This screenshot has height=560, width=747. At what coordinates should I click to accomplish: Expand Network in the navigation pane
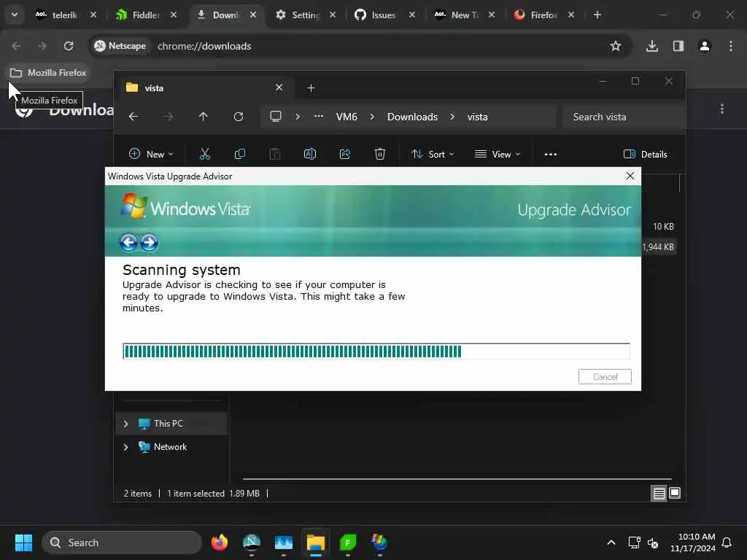(x=125, y=447)
